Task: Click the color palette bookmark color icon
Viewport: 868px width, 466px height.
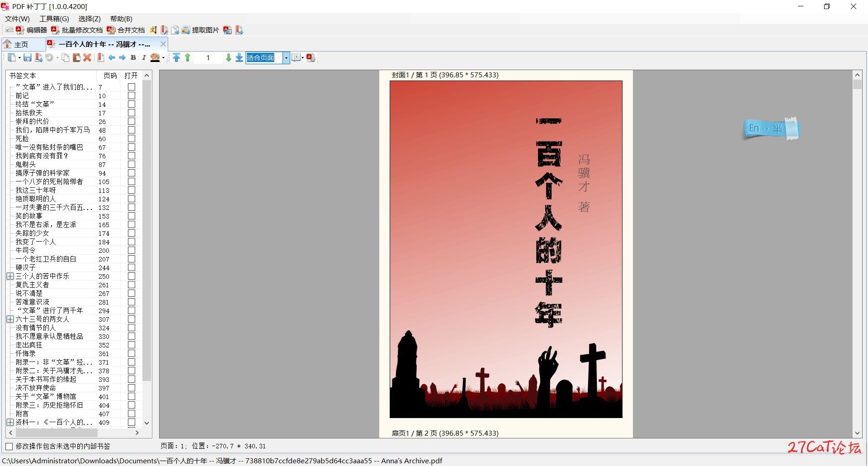Action: pyautogui.click(x=155, y=57)
